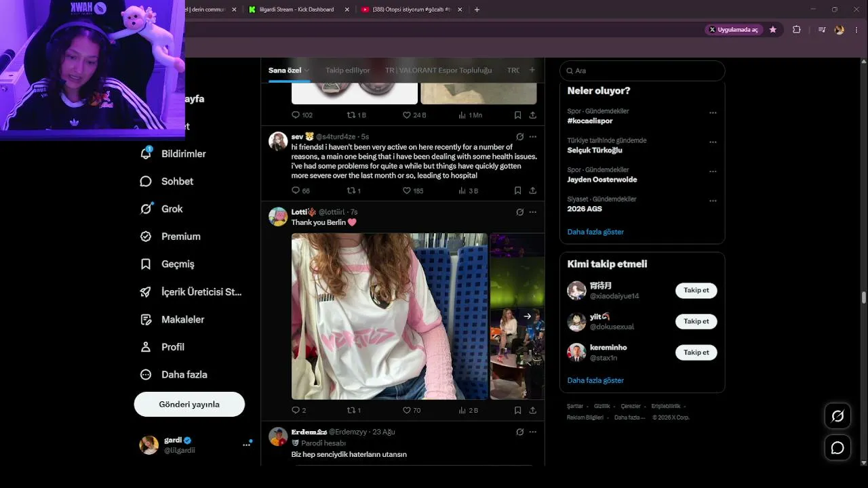The height and width of the screenshot is (488, 868).
Task: Open the more menu on sev's tweet
Action: click(533, 136)
